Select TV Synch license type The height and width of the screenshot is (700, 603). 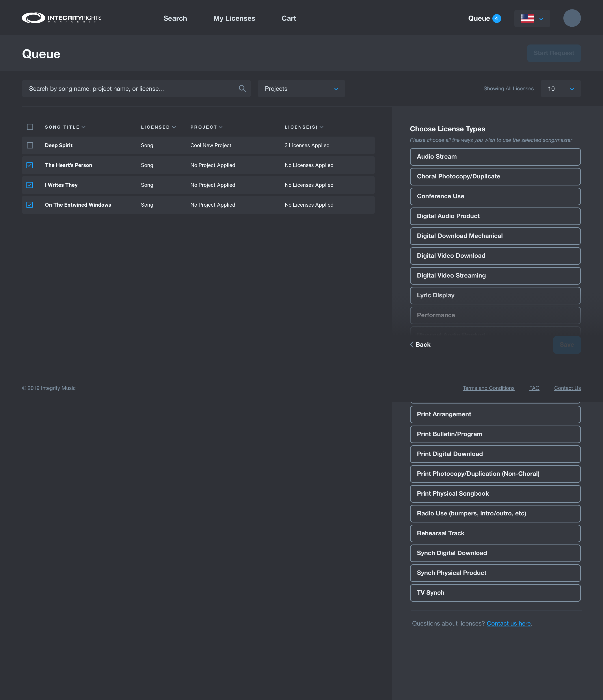[495, 593]
